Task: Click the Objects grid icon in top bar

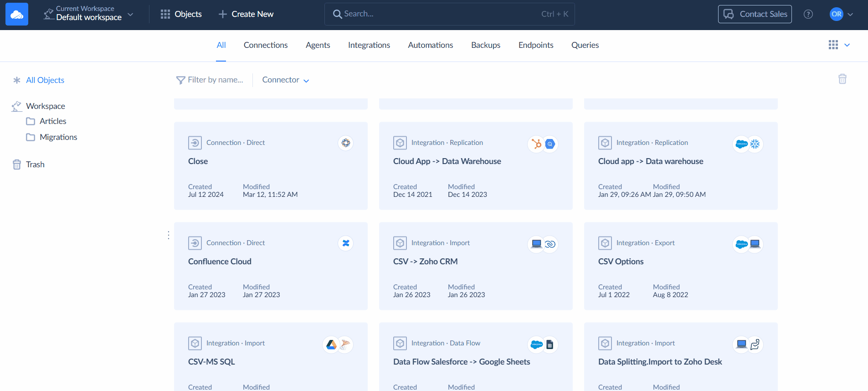Action: point(165,14)
